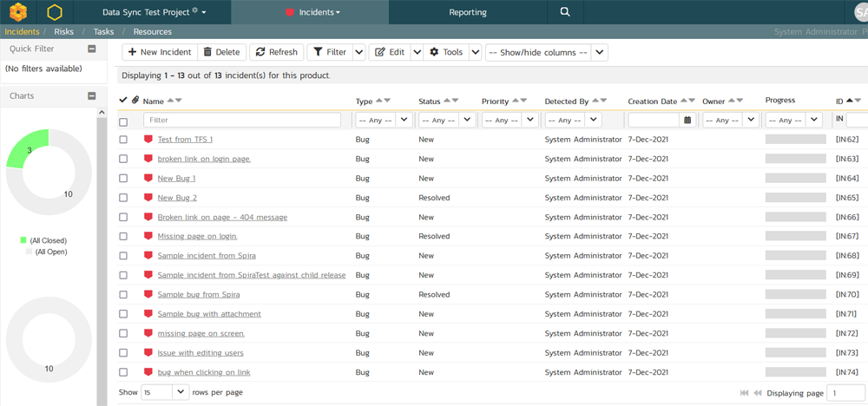The image size is (868, 406).
Task: Check the box for Test from TFS 1
Action: pyautogui.click(x=123, y=140)
